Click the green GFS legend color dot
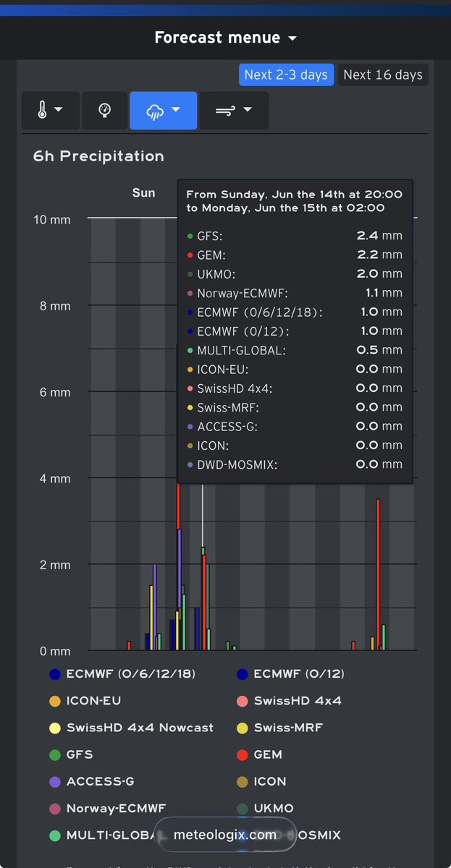This screenshot has width=451, height=868. coord(55,754)
